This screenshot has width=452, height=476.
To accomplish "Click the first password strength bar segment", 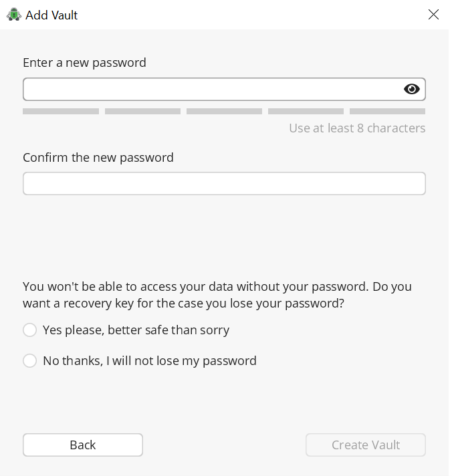I will (61, 112).
